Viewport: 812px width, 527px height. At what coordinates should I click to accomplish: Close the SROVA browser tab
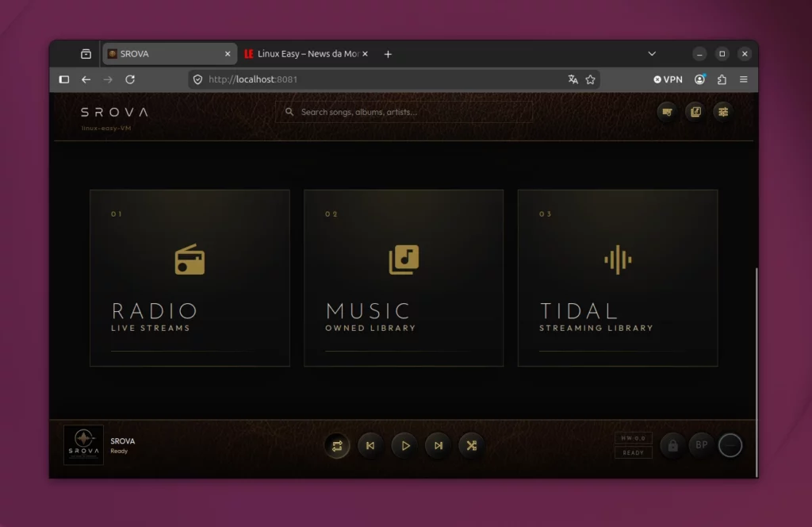[228, 54]
